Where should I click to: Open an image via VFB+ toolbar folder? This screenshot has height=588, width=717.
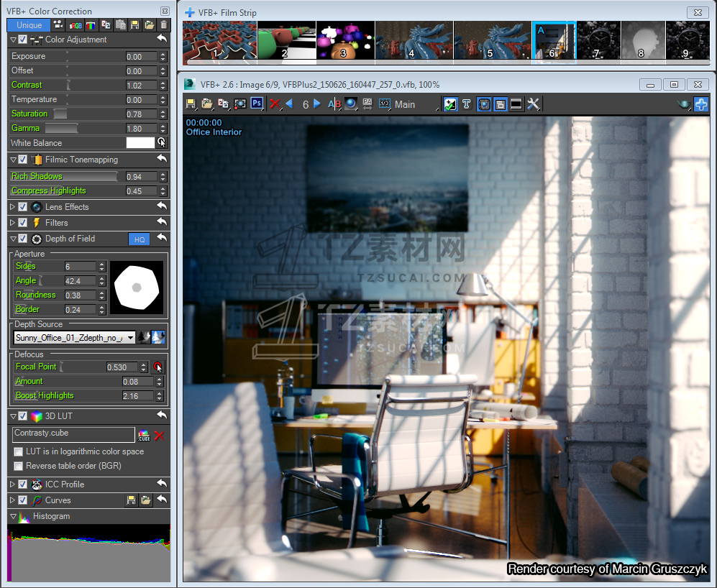207,104
